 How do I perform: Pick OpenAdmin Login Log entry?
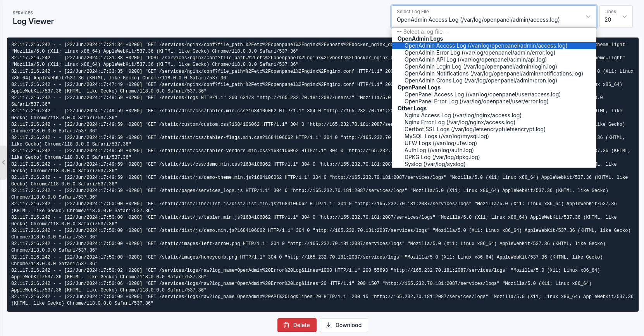click(480, 67)
